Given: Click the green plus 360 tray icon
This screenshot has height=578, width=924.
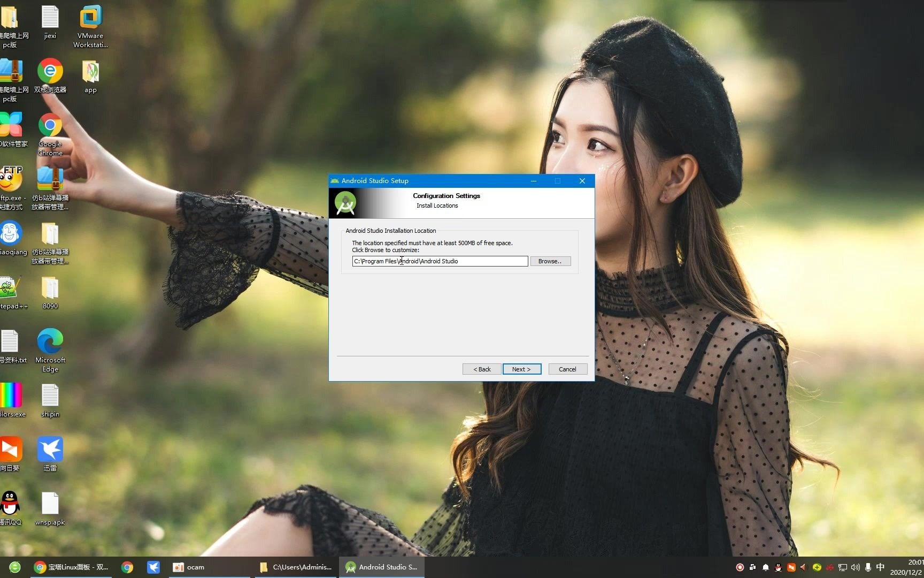Looking at the screenshot, I should (x=817, y=567).
